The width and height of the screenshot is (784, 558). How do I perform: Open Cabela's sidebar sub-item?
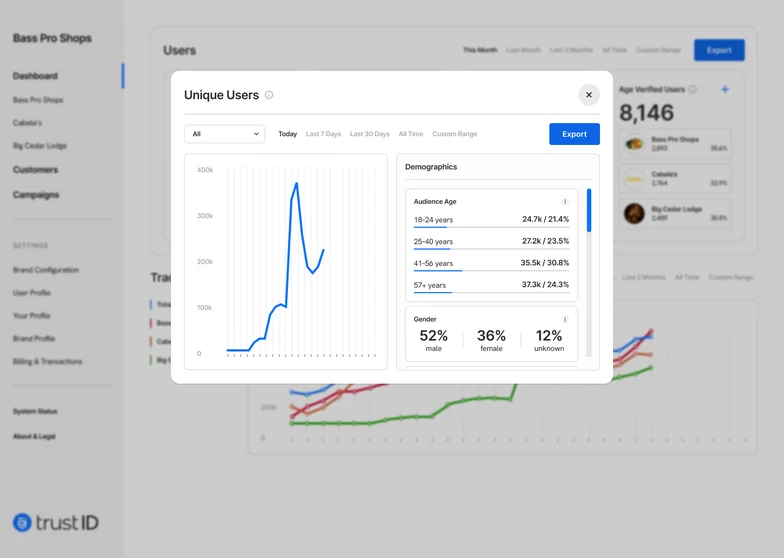(28, 122)
